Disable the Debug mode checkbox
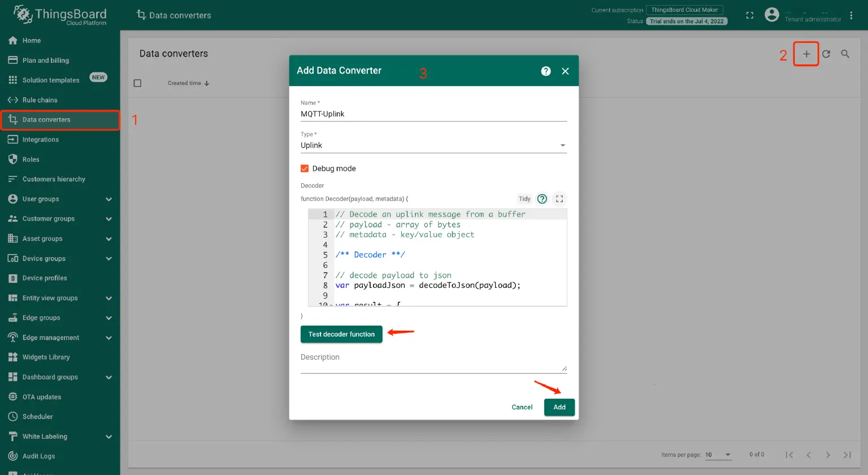This screenshot has height=475, width=868. (305, 169)
